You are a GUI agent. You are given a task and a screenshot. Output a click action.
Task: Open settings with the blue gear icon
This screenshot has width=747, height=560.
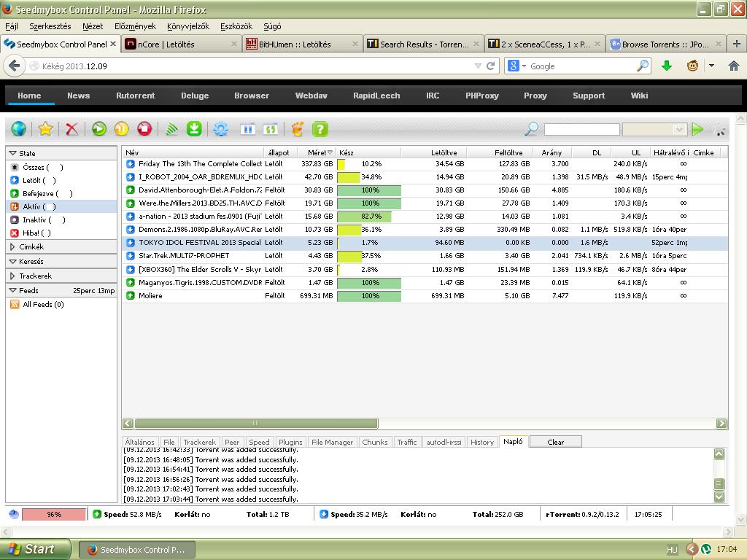(220, 128)
